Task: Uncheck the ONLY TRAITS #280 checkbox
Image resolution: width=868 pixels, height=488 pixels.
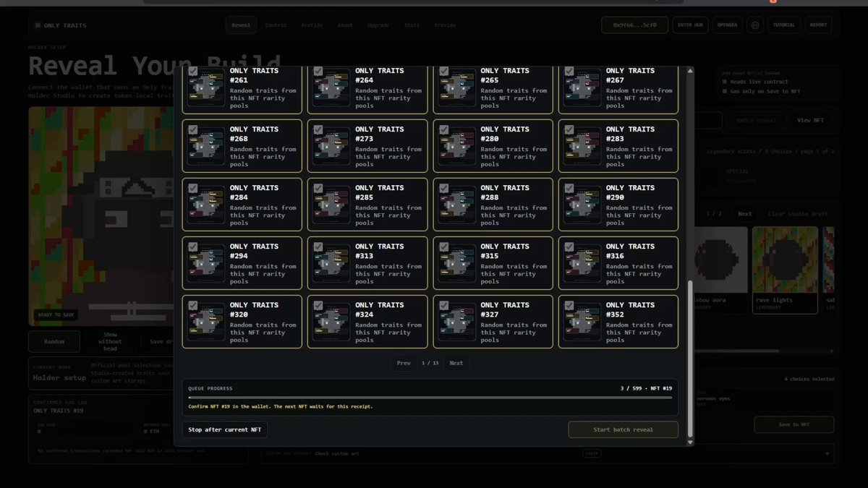Action: coord(443,129)
